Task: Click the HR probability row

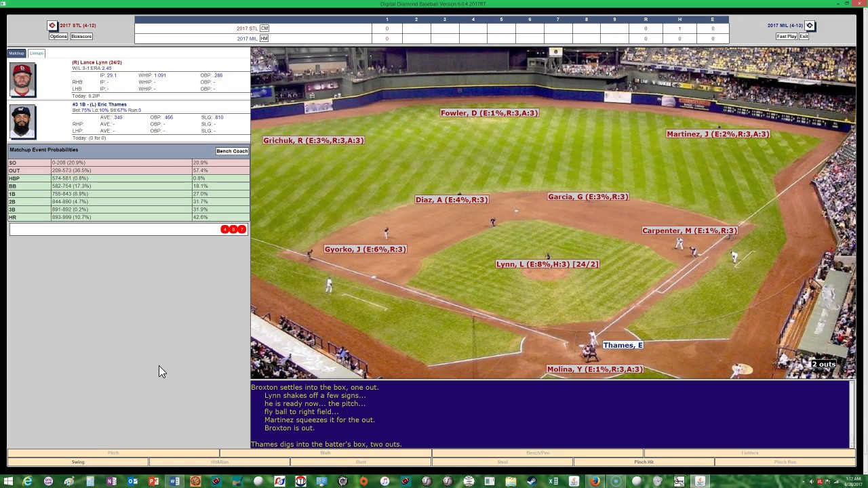Action: pos(128,218)
